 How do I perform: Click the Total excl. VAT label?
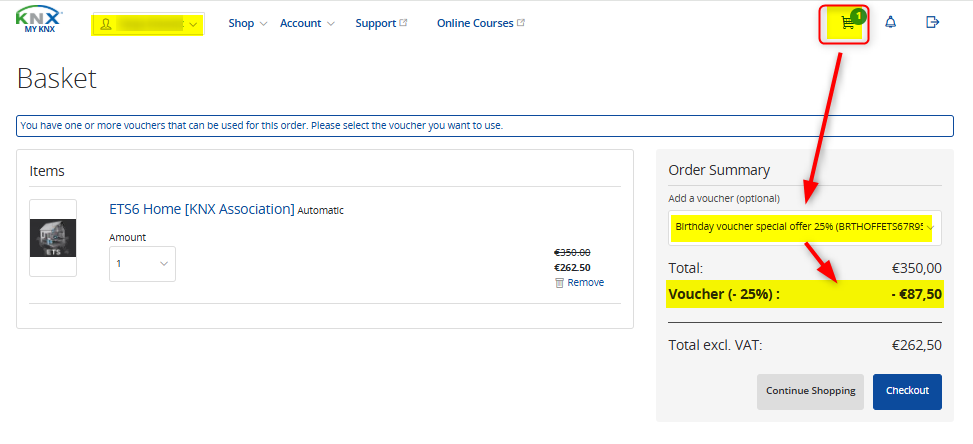715,345
